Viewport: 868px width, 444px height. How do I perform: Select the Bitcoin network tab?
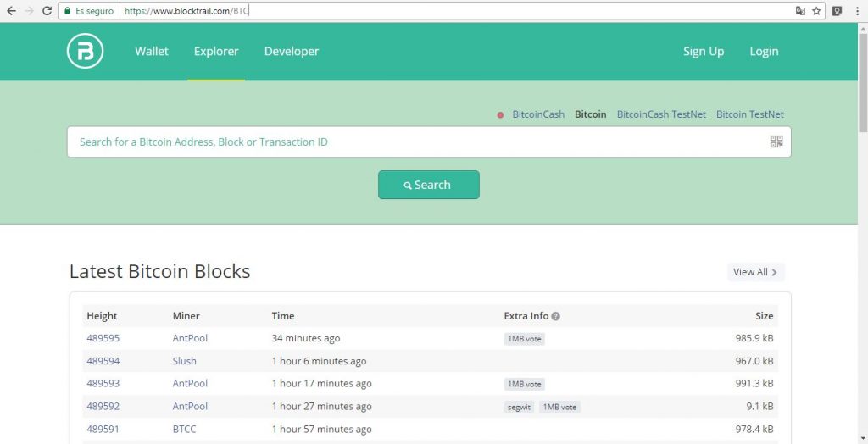[x=590, y=114]
